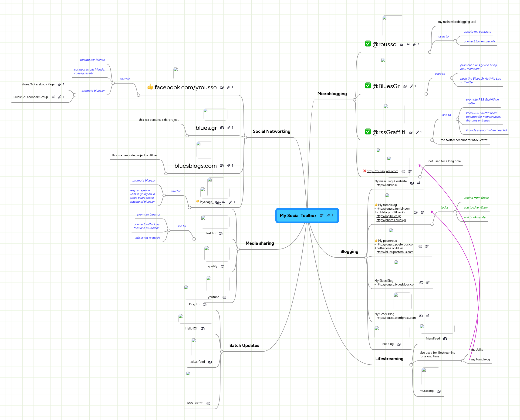520x420 pixels.
Task: Click link icon on Blues.Gr Facebook Page
Action: coord(60,84)
